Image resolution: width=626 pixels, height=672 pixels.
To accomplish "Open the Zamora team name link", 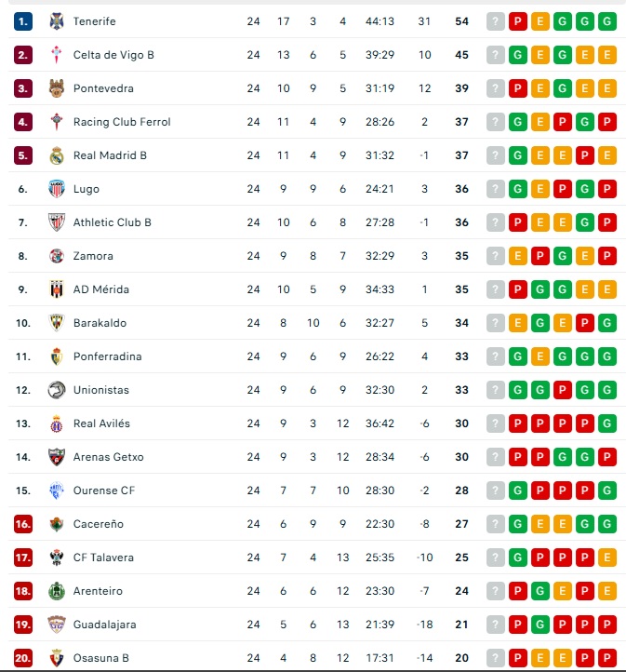I will (93, 256).
